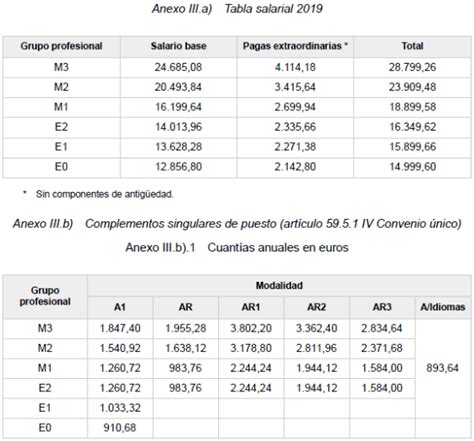Select M3 AR1 value 3.802,20
This screenshot has width=474, height=441.
(x=251, y=328)
